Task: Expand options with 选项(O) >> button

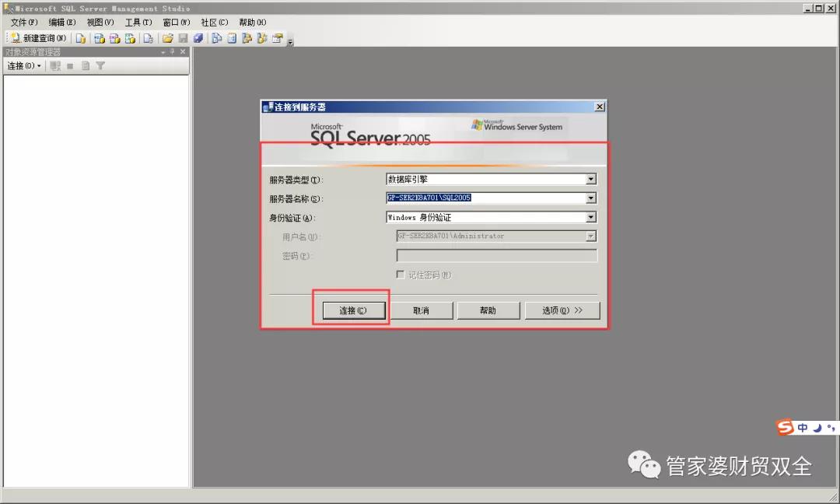Action: pos(562,310)
